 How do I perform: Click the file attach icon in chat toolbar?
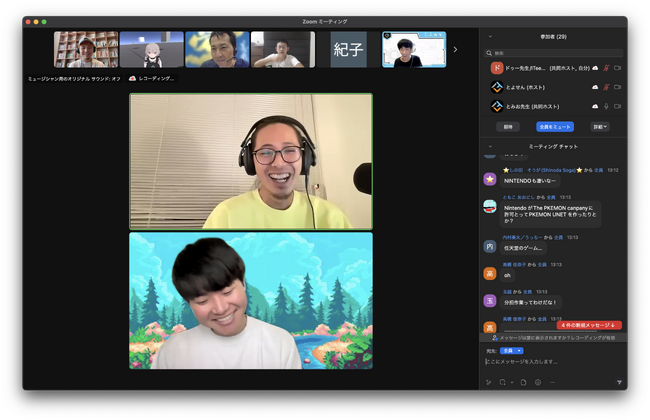[524, 383]
